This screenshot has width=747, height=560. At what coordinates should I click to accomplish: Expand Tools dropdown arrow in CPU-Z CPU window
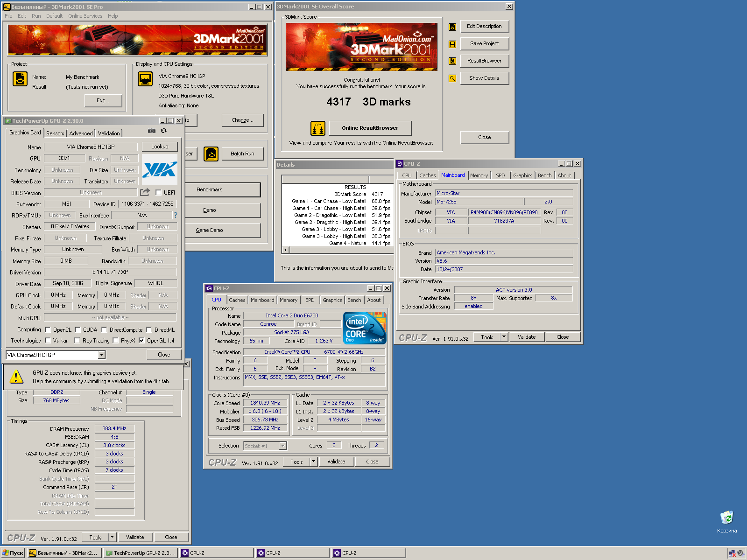pos(314,462)
